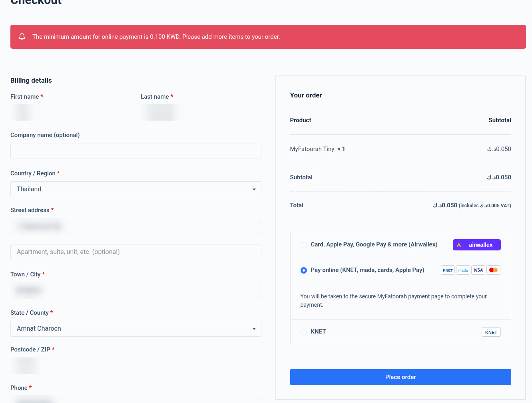The width and height of the screenshot is (532, 403).
Task: Click the Last name input field
Action: (x=201, y=113)
